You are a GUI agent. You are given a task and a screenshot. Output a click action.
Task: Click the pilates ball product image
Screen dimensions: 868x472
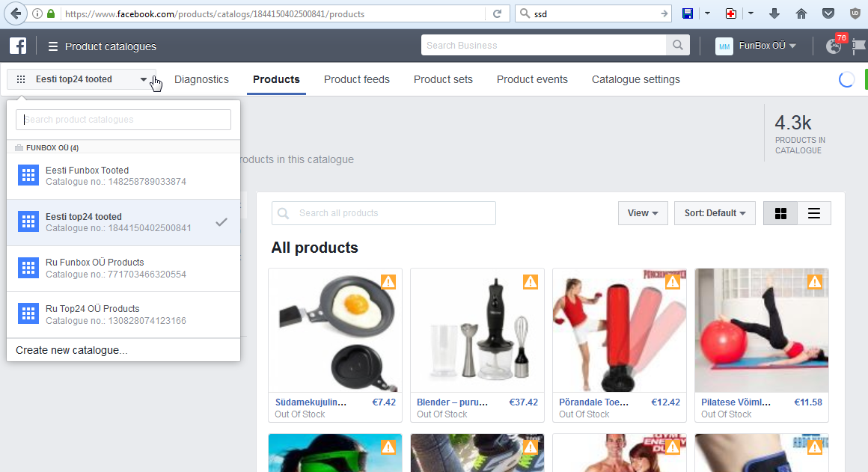coord(762,331)
